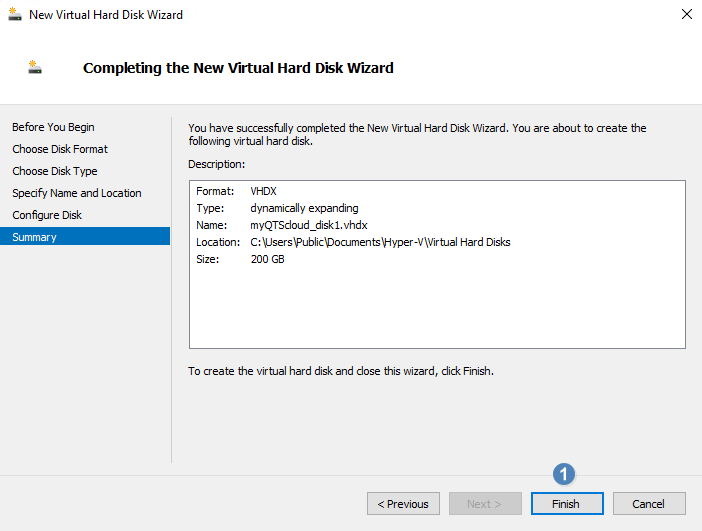702x531 pixels.
Task: Click the Virtual Hard Disks location path
Action: pos(380,242)
